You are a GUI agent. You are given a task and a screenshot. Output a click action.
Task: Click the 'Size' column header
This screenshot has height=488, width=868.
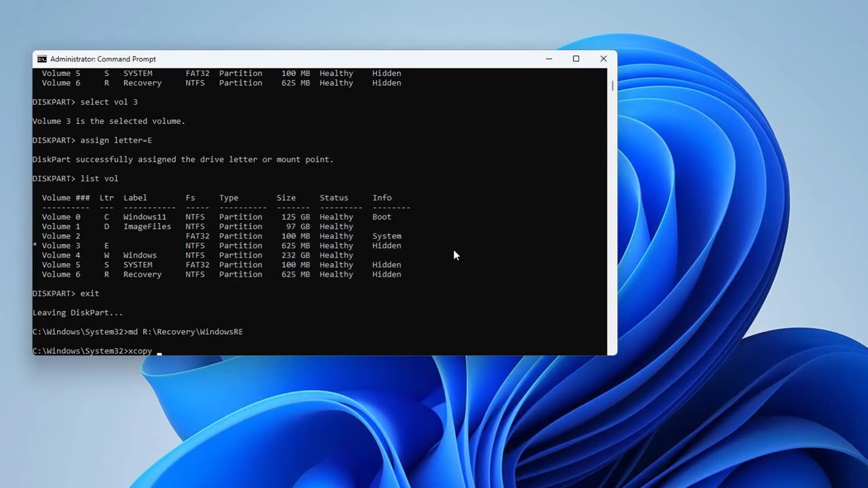[286, 198]
